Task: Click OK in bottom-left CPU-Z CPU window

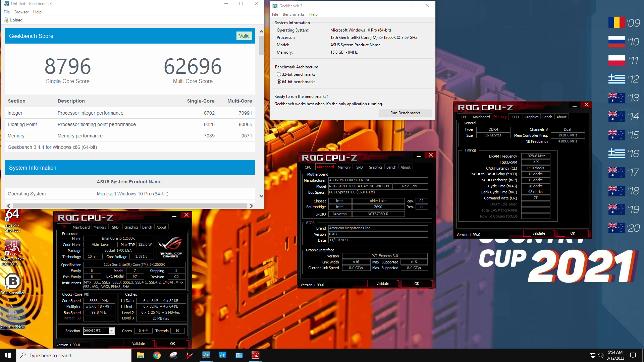Action: tap(172, 344)
